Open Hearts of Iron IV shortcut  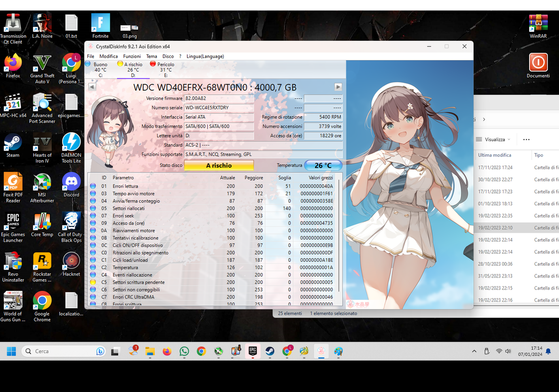point(42,148)
